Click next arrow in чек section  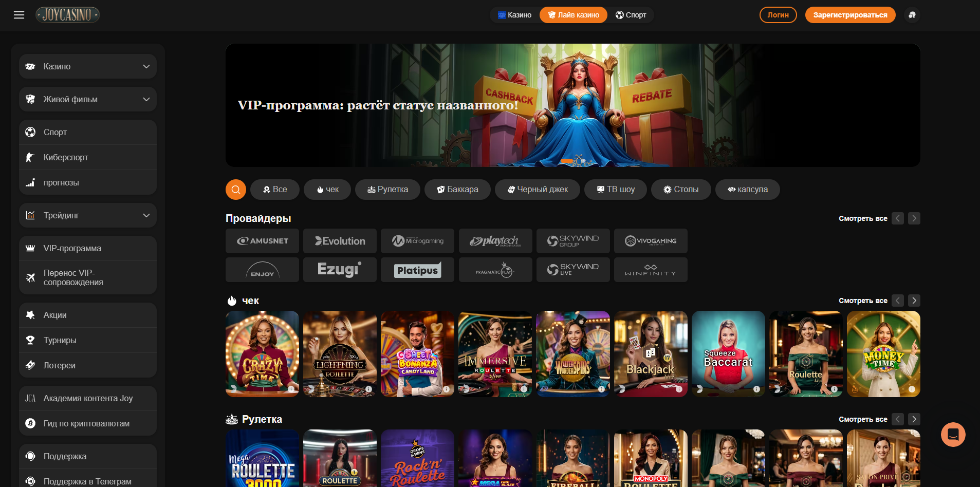click(914, 301)
